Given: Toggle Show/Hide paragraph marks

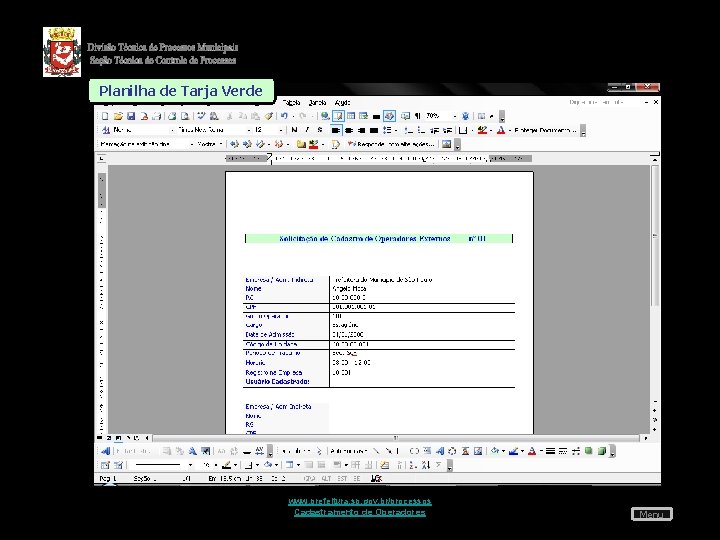Looking at the screenshot, I should [x=418, y=116].
